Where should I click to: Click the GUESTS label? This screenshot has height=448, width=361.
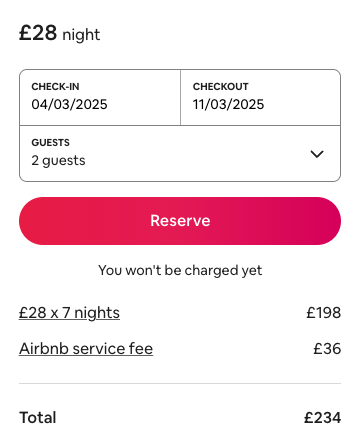pos(51,143)
